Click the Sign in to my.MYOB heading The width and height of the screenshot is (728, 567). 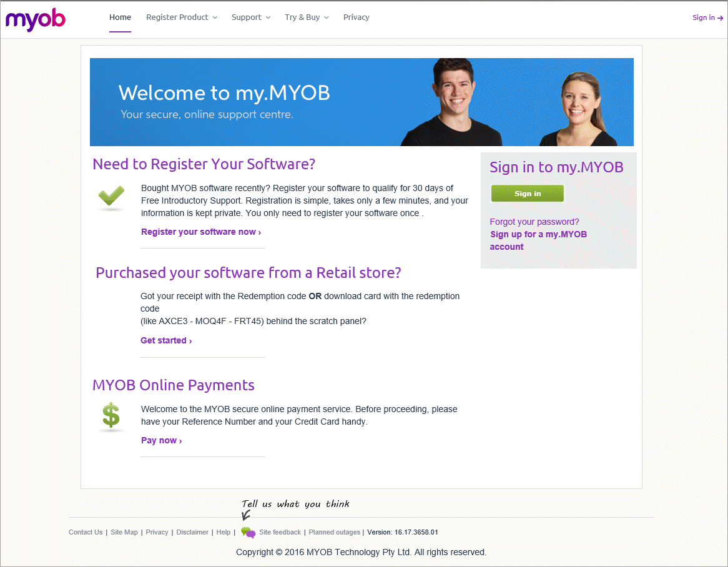[557, 167]
